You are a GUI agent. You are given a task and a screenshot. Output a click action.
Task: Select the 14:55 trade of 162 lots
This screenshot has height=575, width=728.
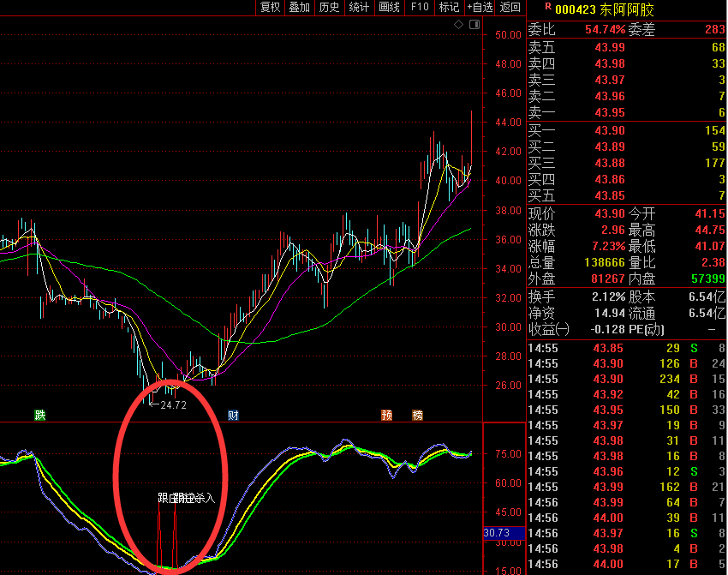click(x=627, y=487)
